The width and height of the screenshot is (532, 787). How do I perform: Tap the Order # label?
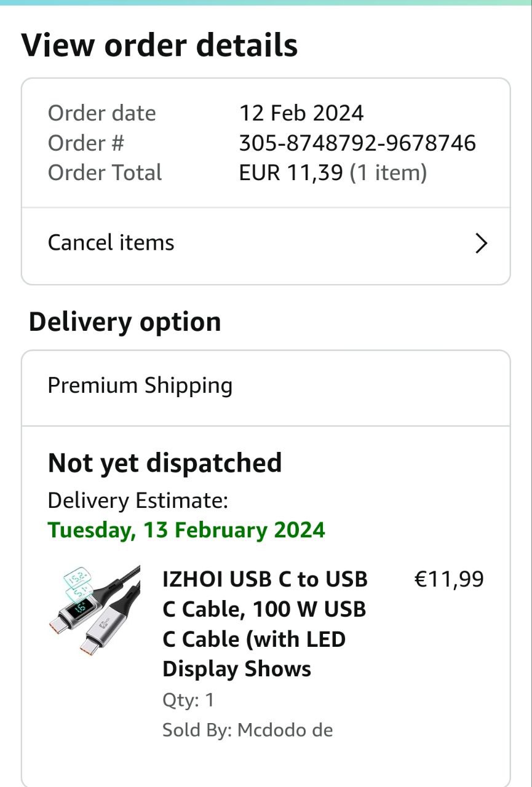[x=86, y=143]
